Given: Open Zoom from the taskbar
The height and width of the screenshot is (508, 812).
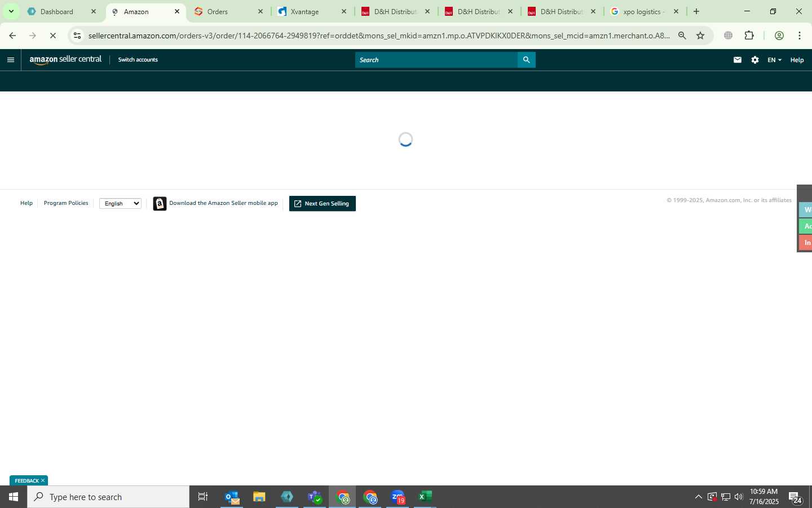Looking at the screenshot, I should [x=398, y=497].
